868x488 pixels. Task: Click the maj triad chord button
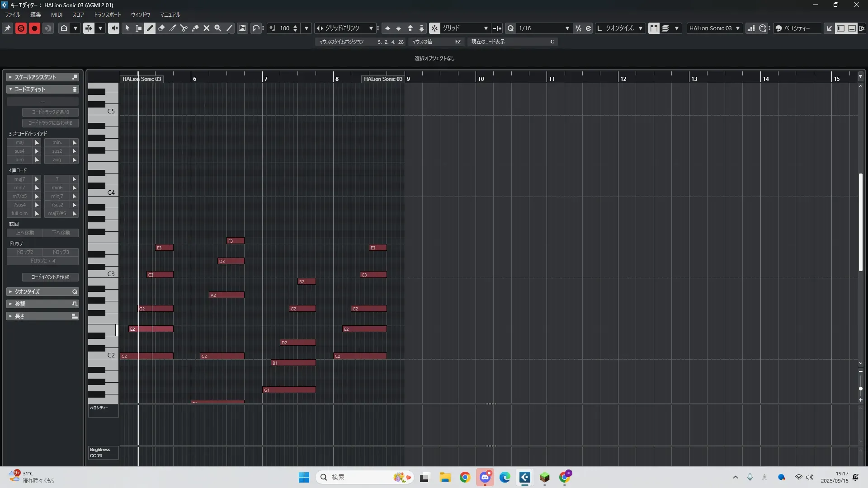click(19, 142)
